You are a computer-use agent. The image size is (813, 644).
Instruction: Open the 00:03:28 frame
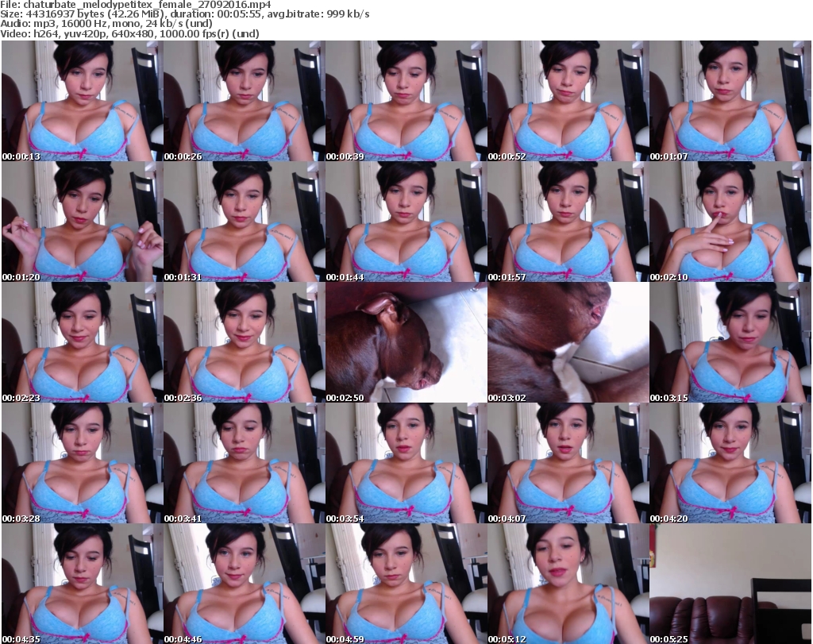(x=82, y=463)
